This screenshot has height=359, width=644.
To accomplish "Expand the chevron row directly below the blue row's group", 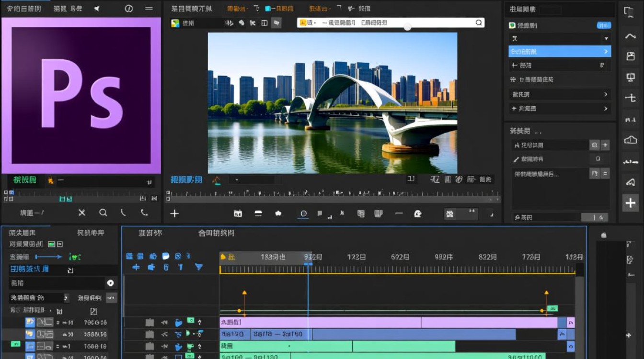I will click(560, 94).
